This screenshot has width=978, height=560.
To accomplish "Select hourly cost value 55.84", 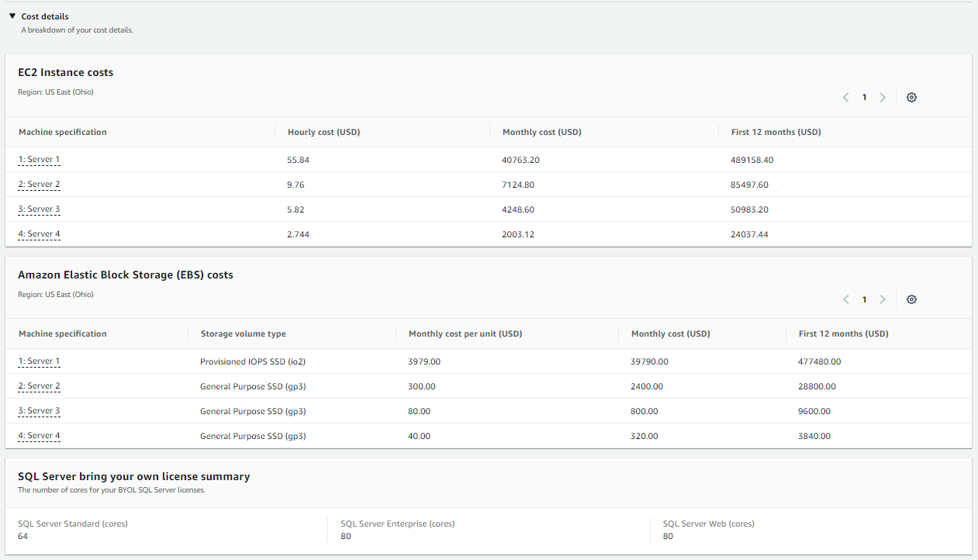I will tap(299, 160).
